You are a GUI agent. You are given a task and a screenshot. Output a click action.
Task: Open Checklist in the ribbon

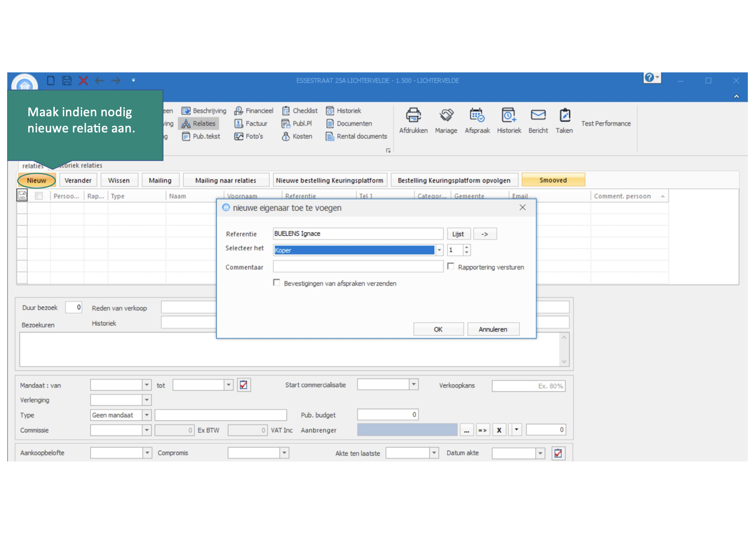click(300, 110)
